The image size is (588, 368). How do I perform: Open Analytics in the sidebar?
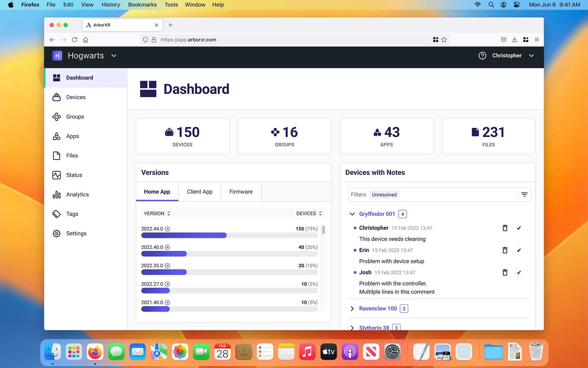point(85,194)
